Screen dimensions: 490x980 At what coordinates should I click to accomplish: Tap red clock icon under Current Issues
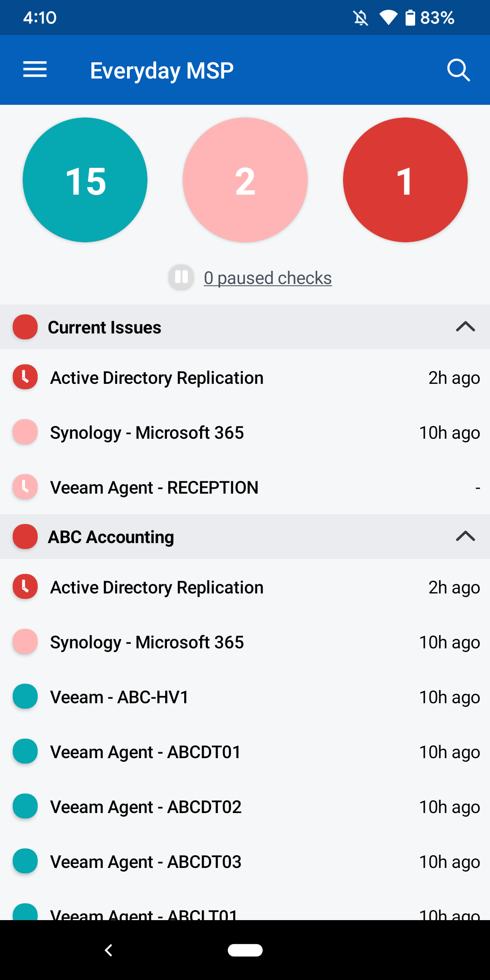[x=25, y=377]
